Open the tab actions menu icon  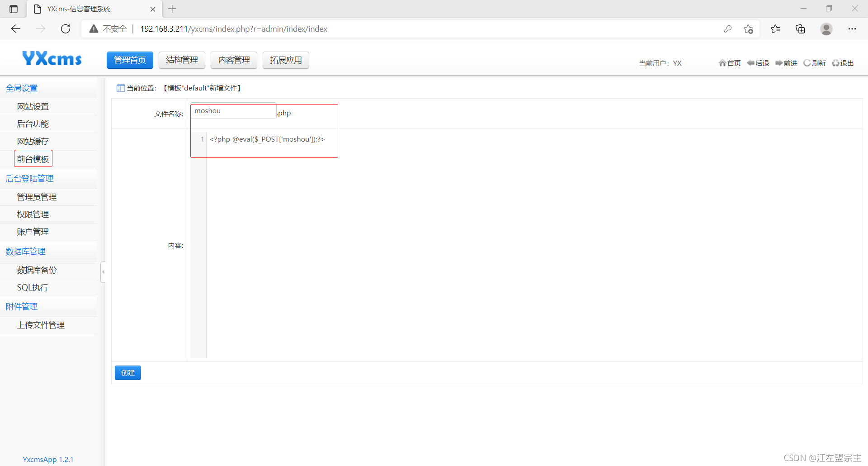pos(14,9)
